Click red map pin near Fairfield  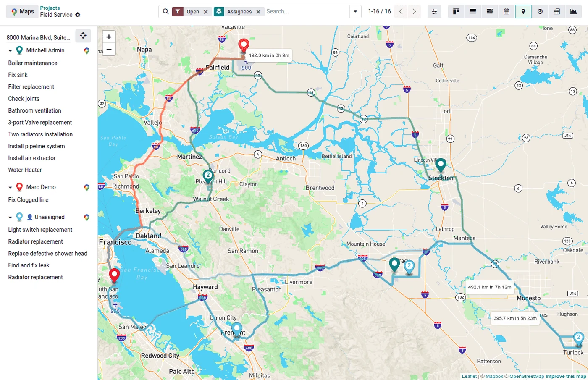point(244,45)
